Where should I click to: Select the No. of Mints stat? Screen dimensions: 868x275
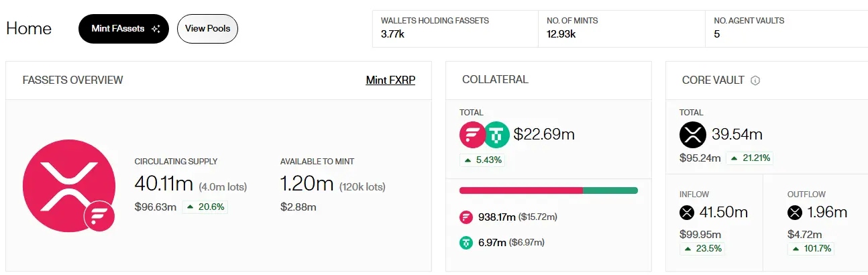point(620,27)
